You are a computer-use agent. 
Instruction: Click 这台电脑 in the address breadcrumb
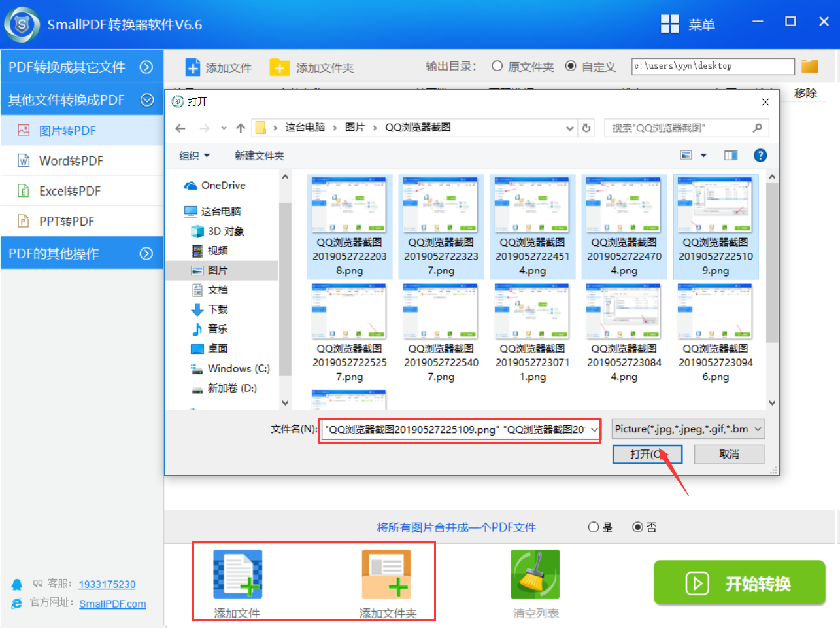pos(305,128)
